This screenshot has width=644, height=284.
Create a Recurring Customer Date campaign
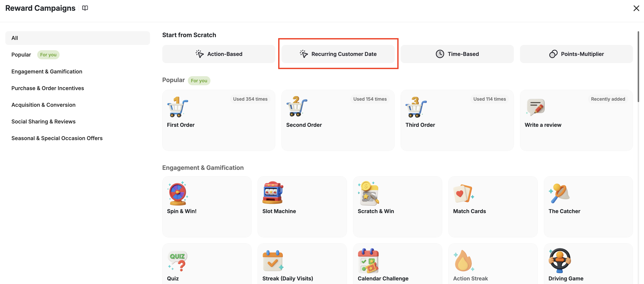coord(338,54)
